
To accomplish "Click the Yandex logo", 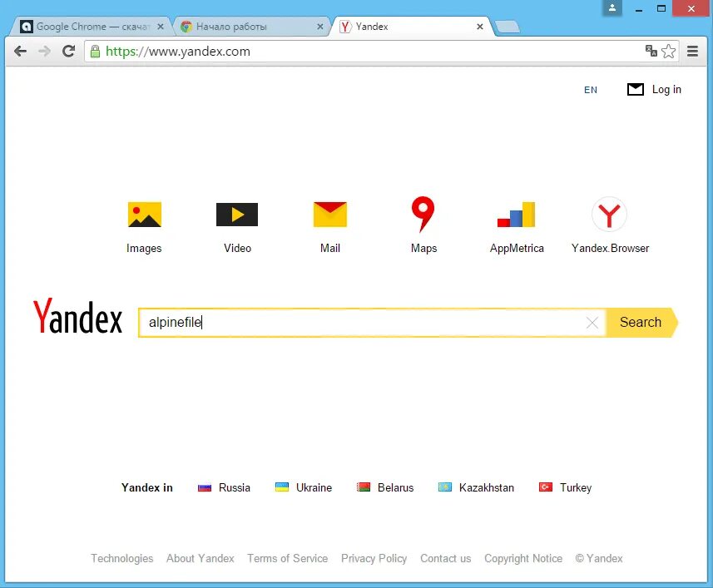I will coord(77,317).
